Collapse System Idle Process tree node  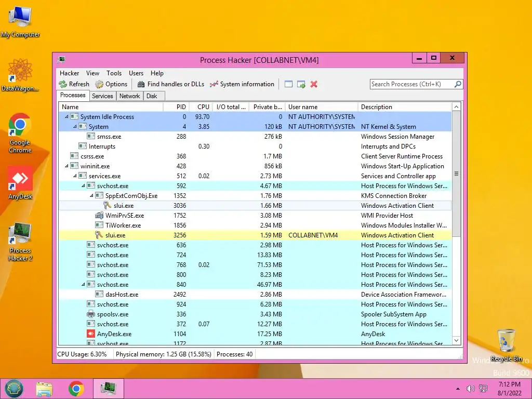pos(66,116)
